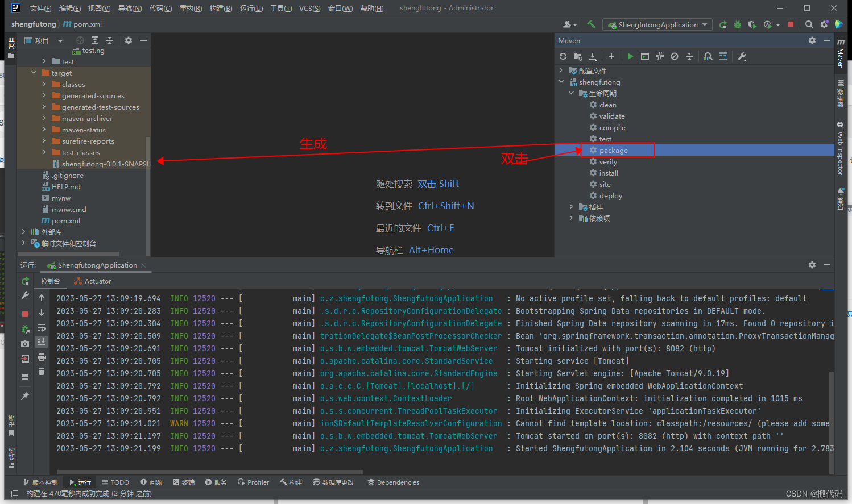Toggle pin tab in Run panel
Viewport: 852px width, 504px height.
pyautogui.click(x=25, y=396)
